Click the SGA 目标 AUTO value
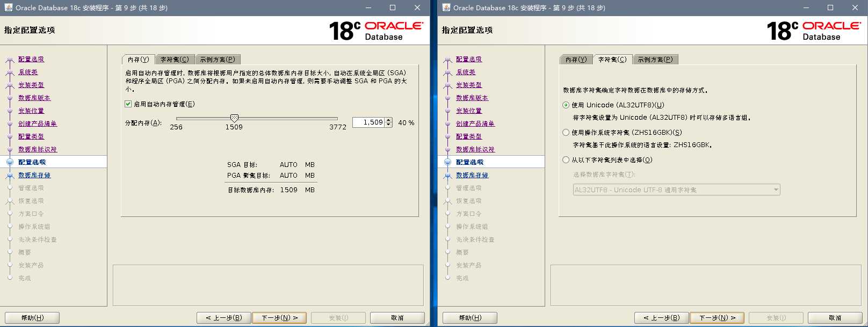Screen dimensions: 868x327 coord(288,165)
